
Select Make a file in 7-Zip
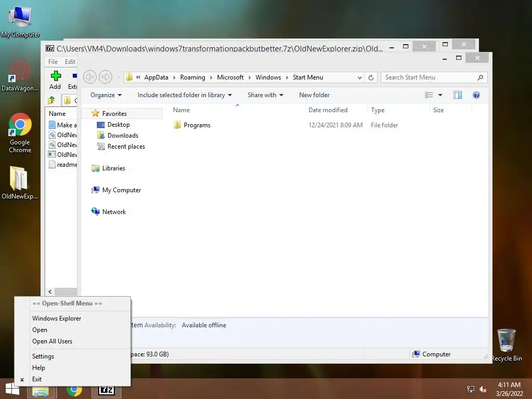coord(63,125)
